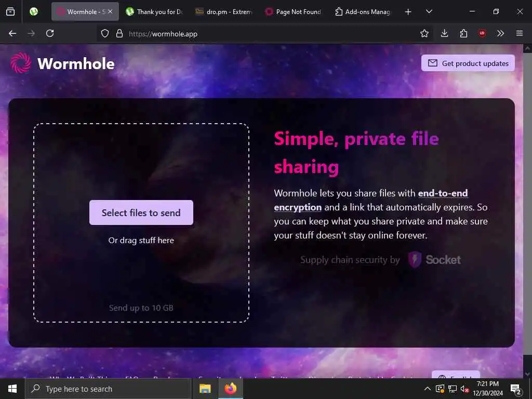Go back one page
The image size is (532, 399).
click(x=12, y=34)
